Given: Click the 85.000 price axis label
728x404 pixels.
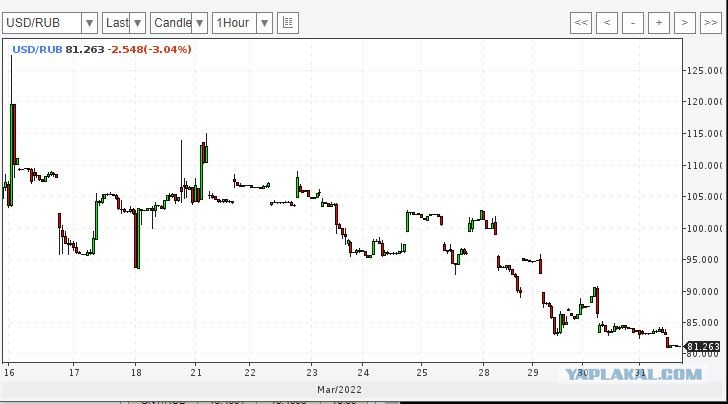Looking at the screenshot, I should (x=704, y=322).
